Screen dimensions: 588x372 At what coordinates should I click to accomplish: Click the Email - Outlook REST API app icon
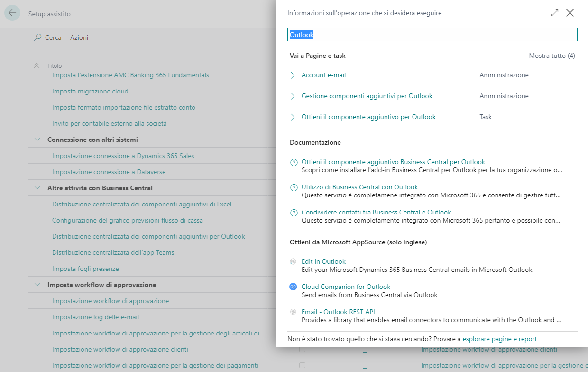coord(293,312)
